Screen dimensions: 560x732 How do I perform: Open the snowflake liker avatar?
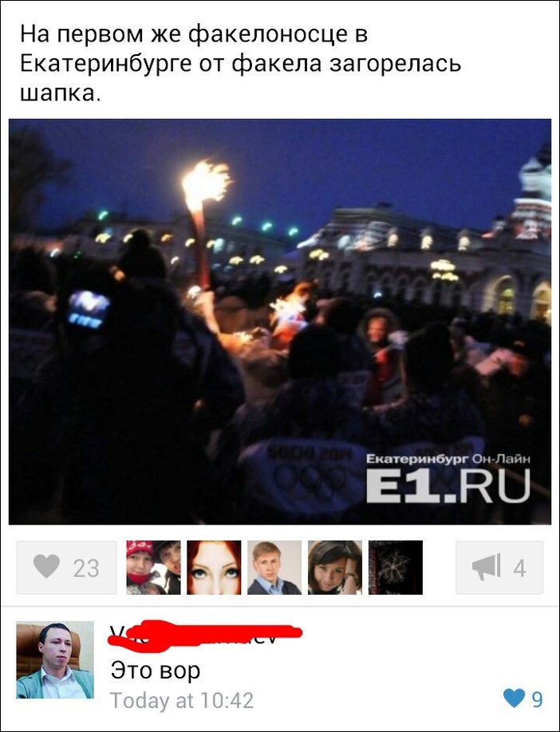[396, 568]
